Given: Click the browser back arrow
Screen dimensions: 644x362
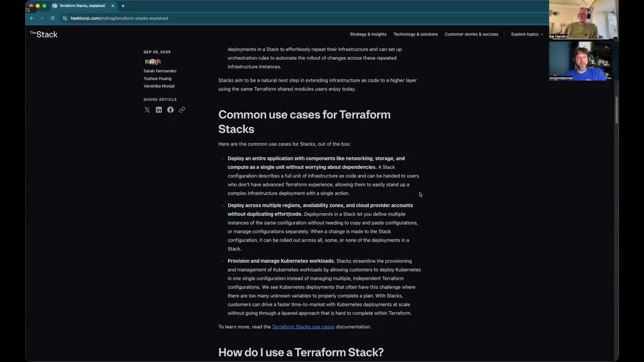Looking at the screenshot, I should (32, 18).
